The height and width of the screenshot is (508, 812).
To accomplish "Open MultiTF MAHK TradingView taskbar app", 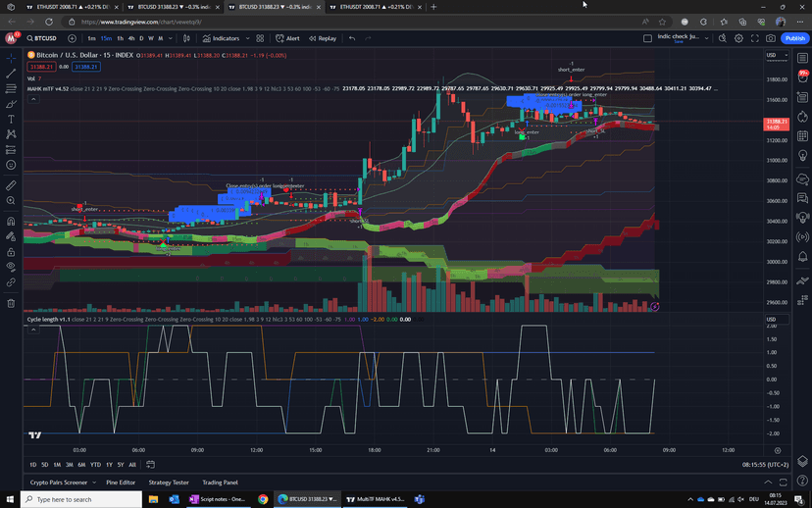I will click(x=376, y=499).
